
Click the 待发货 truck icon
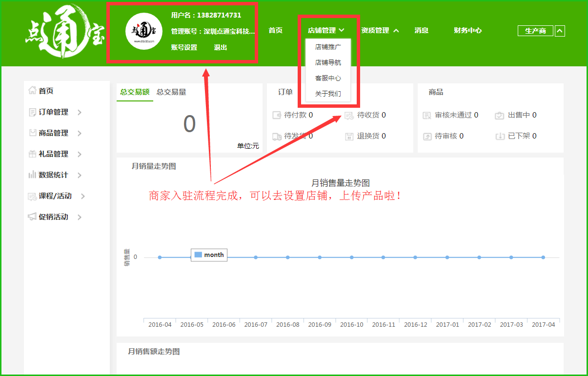pyautogui.click(x=277, y=137)
